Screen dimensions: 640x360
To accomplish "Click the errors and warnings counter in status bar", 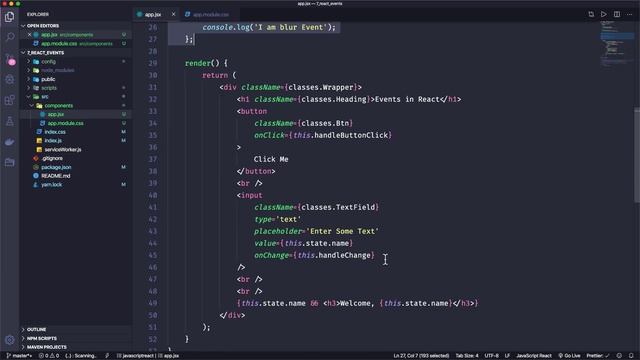I will pyautogui.click(x=49, y=356).
